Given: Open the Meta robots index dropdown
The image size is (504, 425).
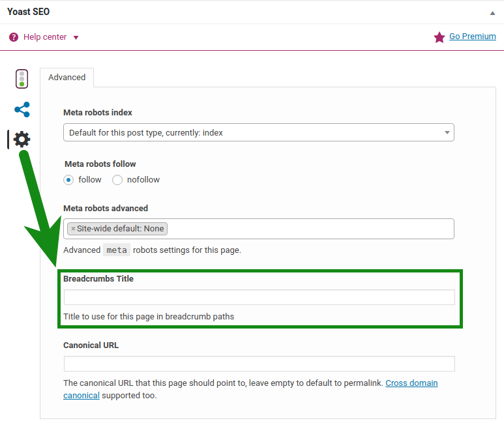Looking at the screenshot, I should point(258,132).
